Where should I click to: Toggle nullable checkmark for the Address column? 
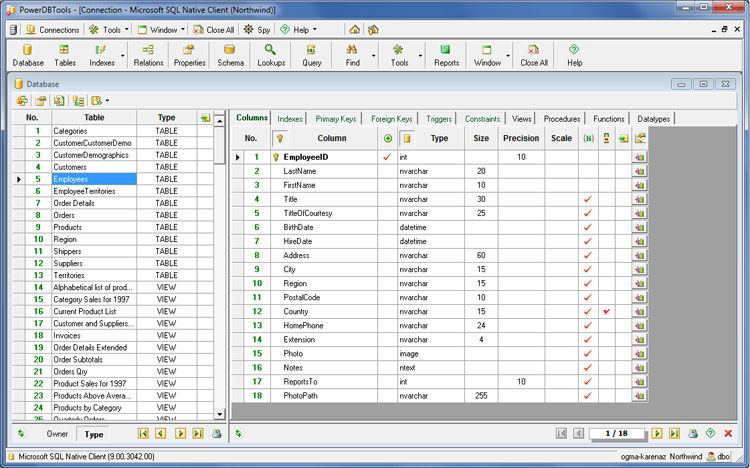pos(587,255)
